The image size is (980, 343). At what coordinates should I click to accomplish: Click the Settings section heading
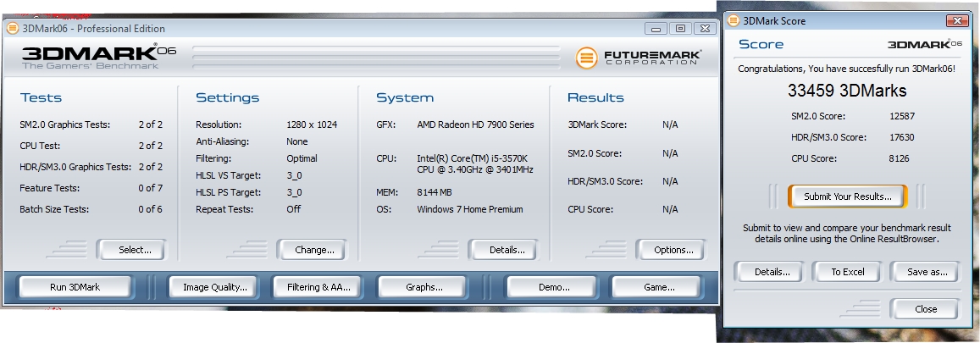coord(228,97)
